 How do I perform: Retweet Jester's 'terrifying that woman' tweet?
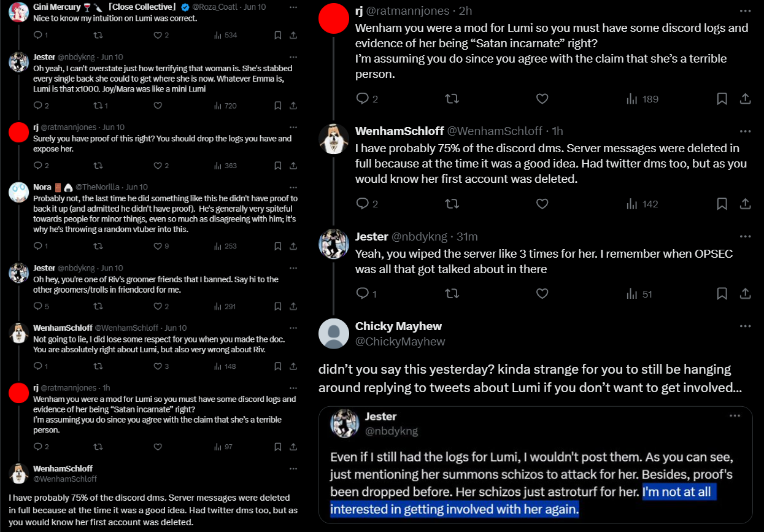[x=98, y=106]
